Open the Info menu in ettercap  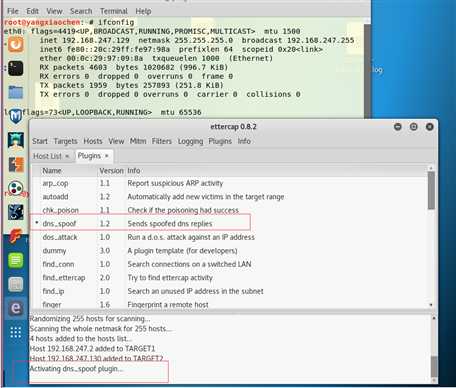[244, 141]
